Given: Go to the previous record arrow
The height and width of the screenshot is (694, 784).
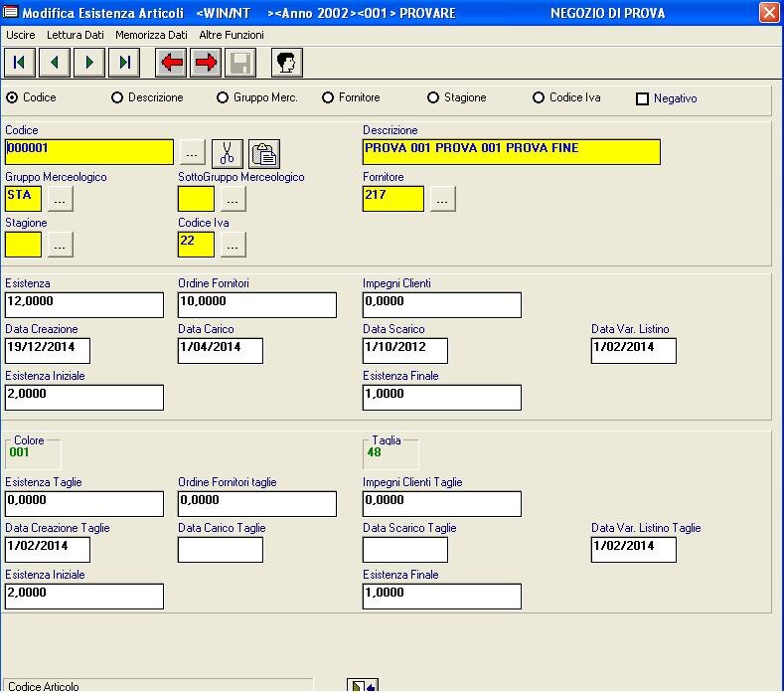Looking at the screenshot, I should coord(55,63).
